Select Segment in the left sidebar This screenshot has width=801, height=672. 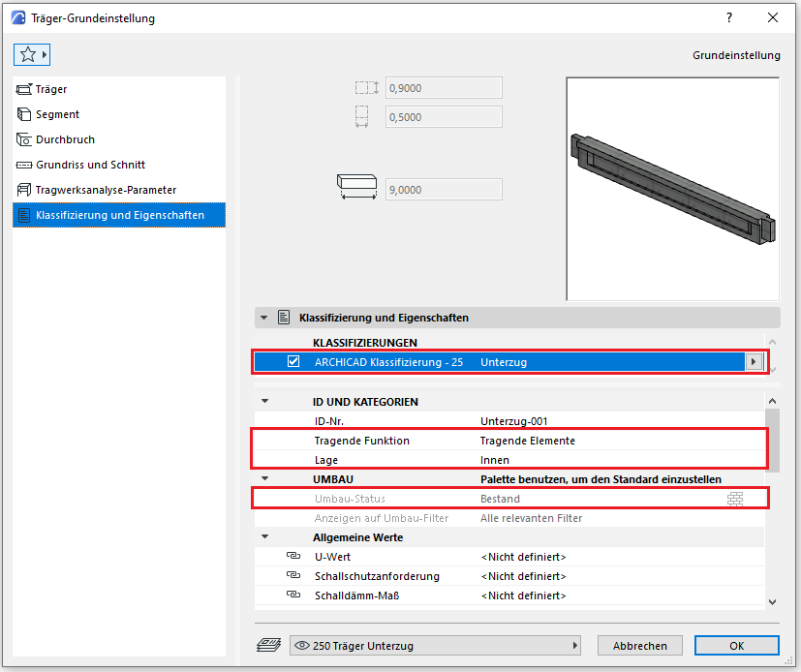pos(57,114)
